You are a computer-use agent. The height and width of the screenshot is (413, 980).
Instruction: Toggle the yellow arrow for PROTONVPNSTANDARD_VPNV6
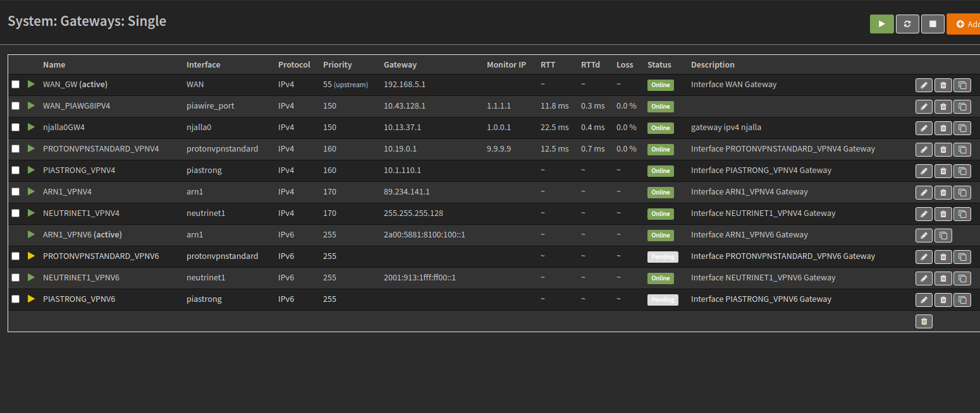pos(31,256)
